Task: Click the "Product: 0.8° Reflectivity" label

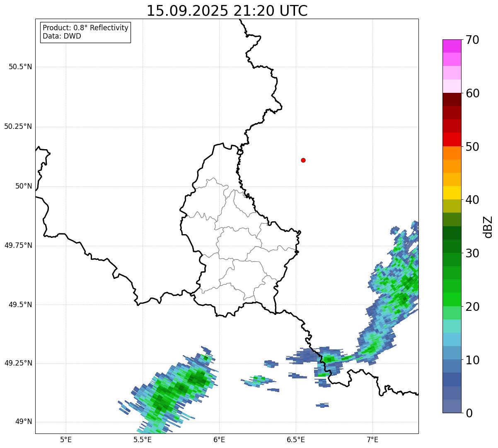Action: 86,28
